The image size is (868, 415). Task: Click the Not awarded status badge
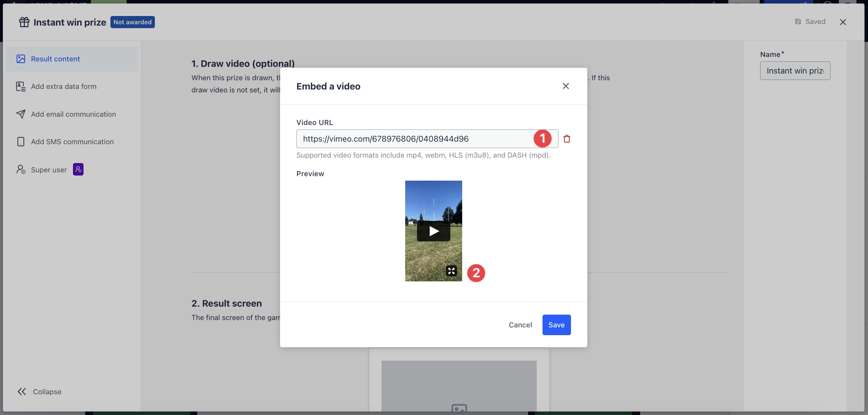click(x=133, y=22)
